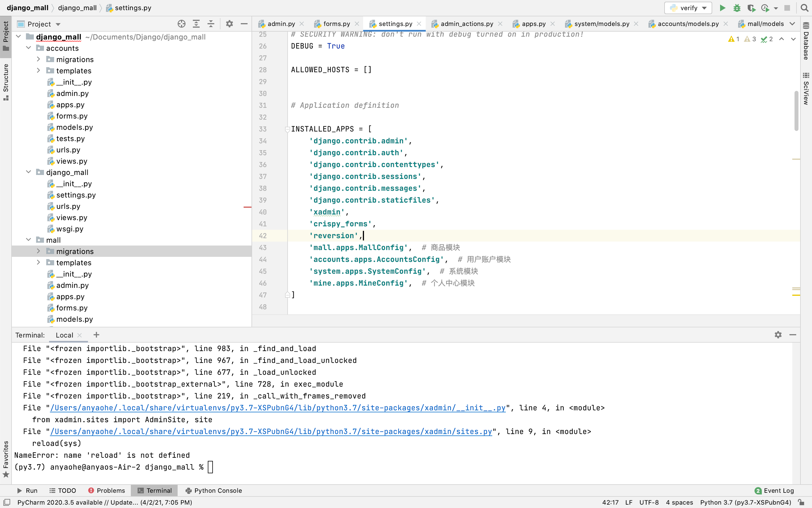The height and width of the screenshot is (508, 812).
Task: Open the Run tool window
Action: 27,490
